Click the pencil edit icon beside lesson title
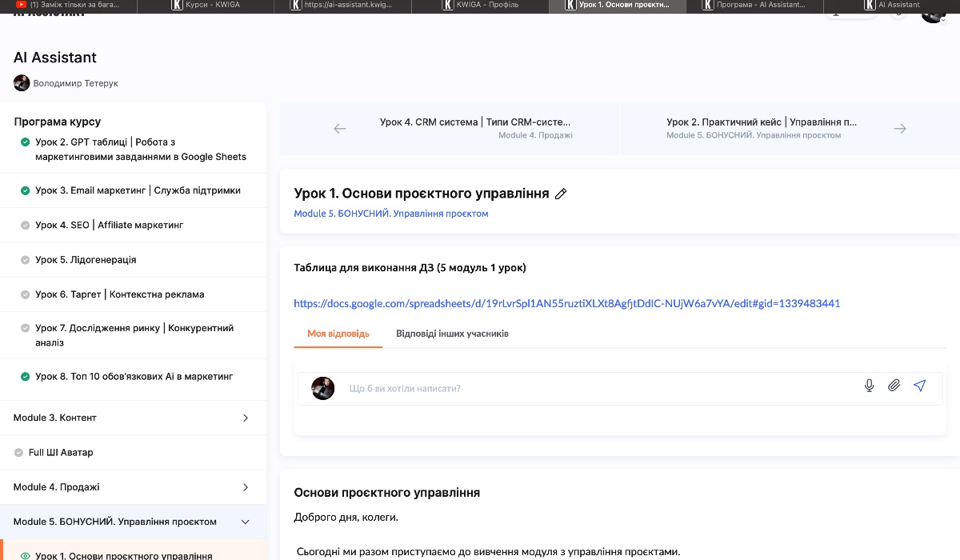The image size is (960, 560). click(x=561, y=194)
